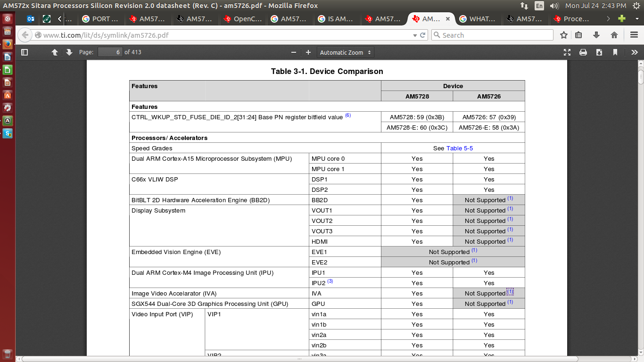644x362 pixels.
Task: Open the Table 5-5 link
Action: tap(460, 148)
